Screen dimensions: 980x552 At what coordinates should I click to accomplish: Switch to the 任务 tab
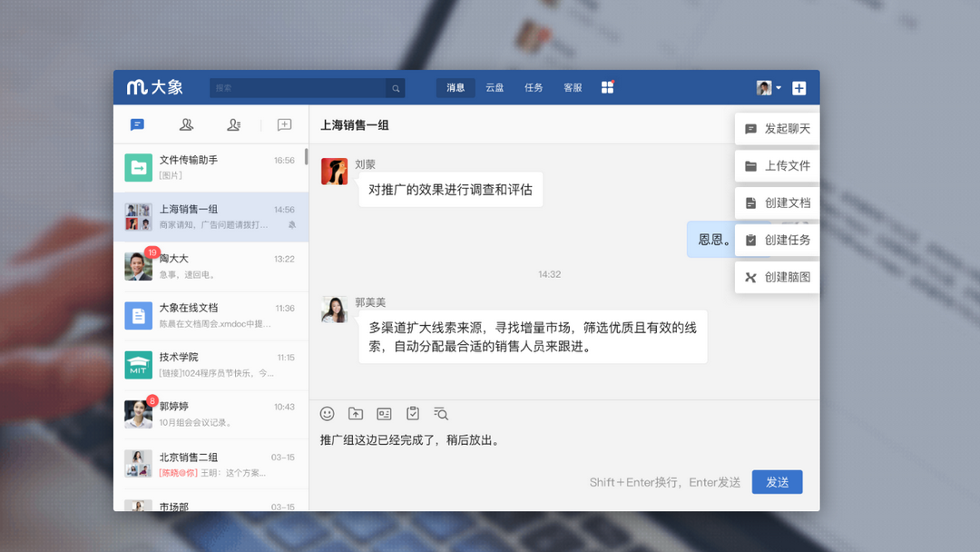[x=534, y=87]
